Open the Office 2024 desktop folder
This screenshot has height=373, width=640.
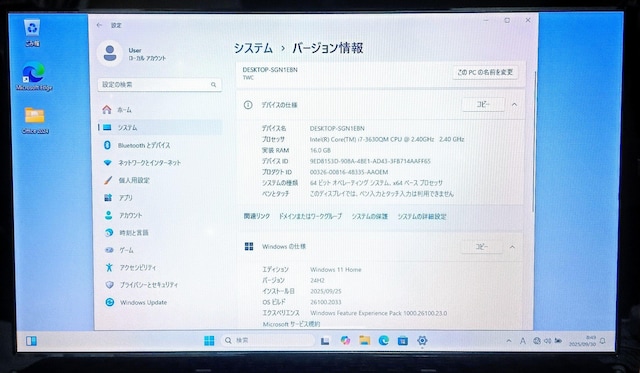[35, 120]
